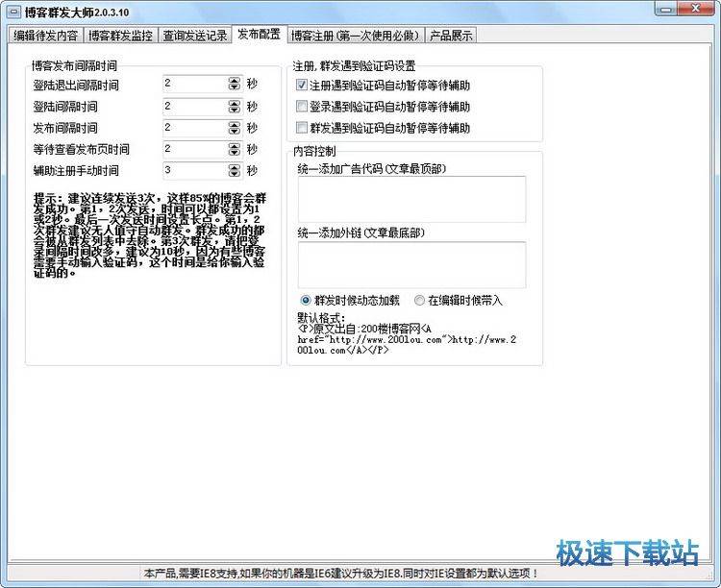Click the 发布间隔时间 spinner arrows
This screenshot has height=588, width=721.
click(x=234, y=128)
